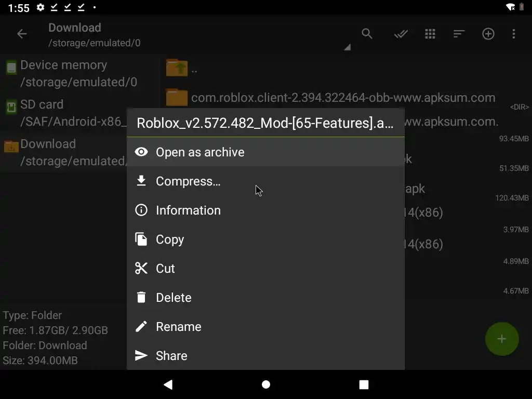Tap the Android recent apps square
This screenshot has width=532, height=399.
[x=364, y=384]
